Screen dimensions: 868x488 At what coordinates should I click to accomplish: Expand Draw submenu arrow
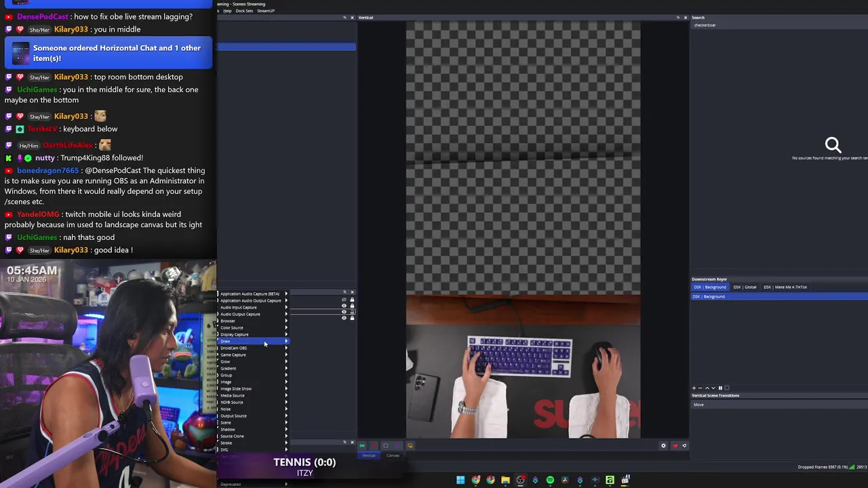tap(286, 341)
